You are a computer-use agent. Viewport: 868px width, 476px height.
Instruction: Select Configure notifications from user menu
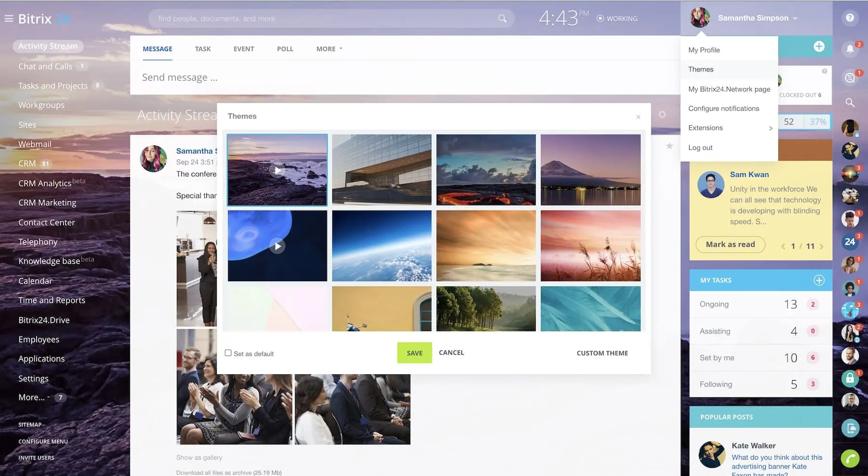coord(723,108)
